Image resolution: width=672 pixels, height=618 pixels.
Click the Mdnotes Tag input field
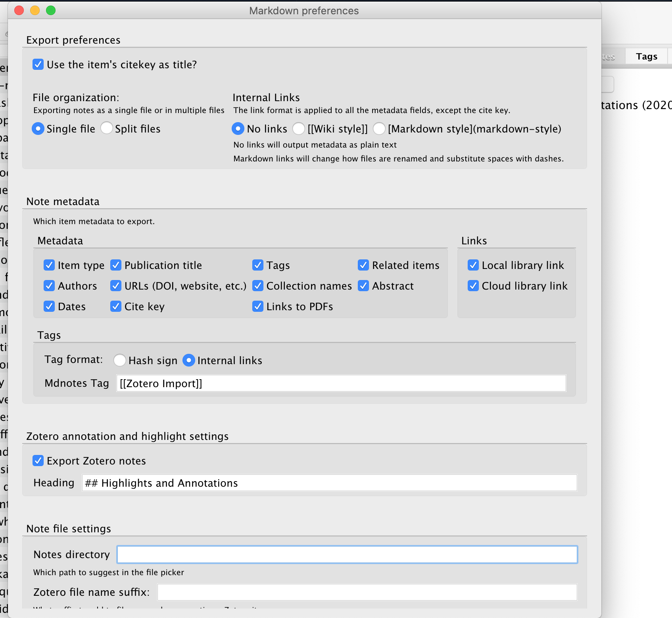pyautogui.click(x=340, y=383)
